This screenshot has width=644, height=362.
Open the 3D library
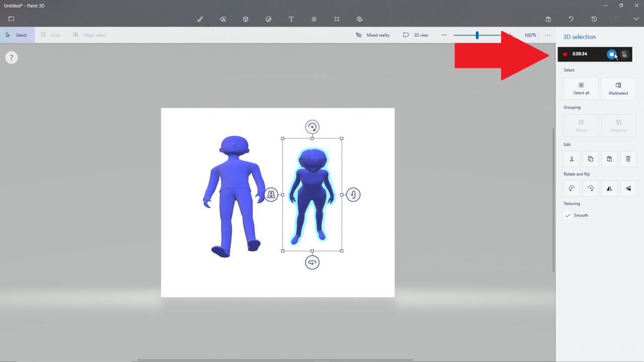point(360,19)
